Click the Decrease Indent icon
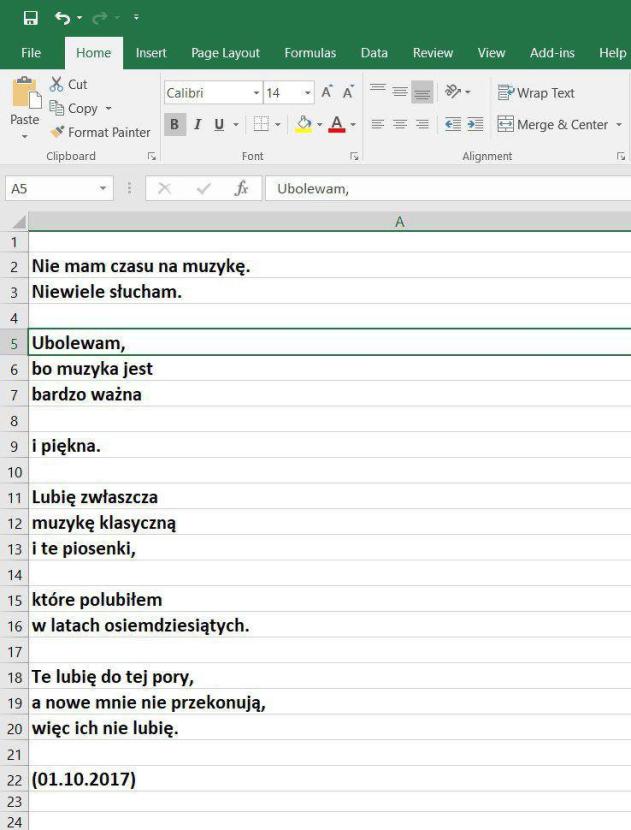This screenshot has width=631, height=830. [452, 125]
